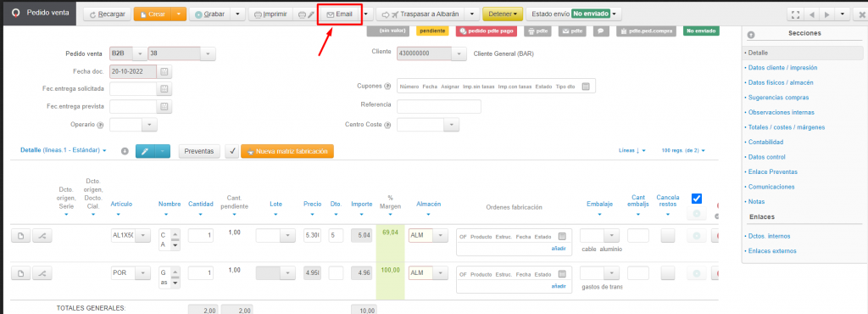The height and width of the screenshot is (314, 868).
Task: Click the Referencia input field
Action: (439, 106)
